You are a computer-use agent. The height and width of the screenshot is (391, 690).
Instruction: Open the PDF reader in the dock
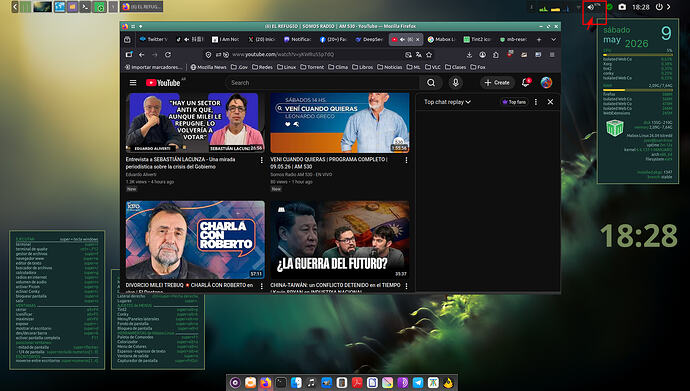357,383
